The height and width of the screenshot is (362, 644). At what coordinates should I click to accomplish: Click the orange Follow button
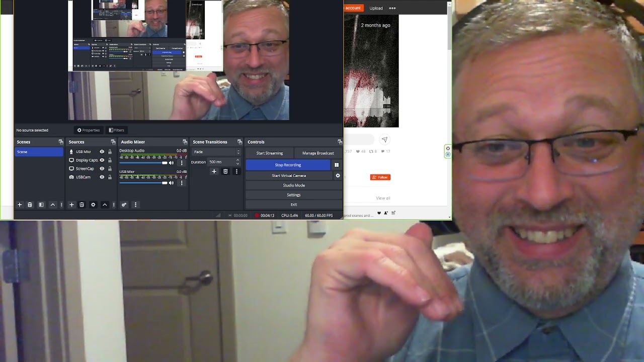[380, 177]
